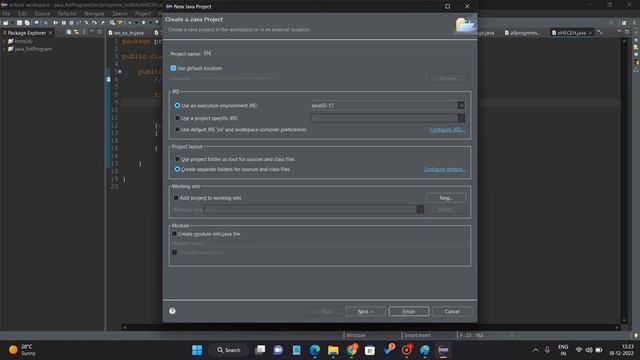Open Refactor menu in Eclipse
Viewport: 640px width, 360px height.
(67, 13)
